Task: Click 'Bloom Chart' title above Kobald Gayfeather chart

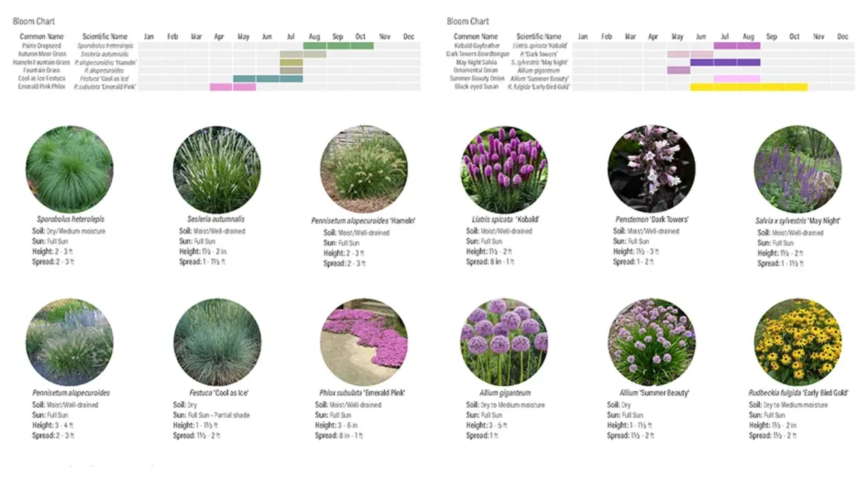Action: click(468, 22)
